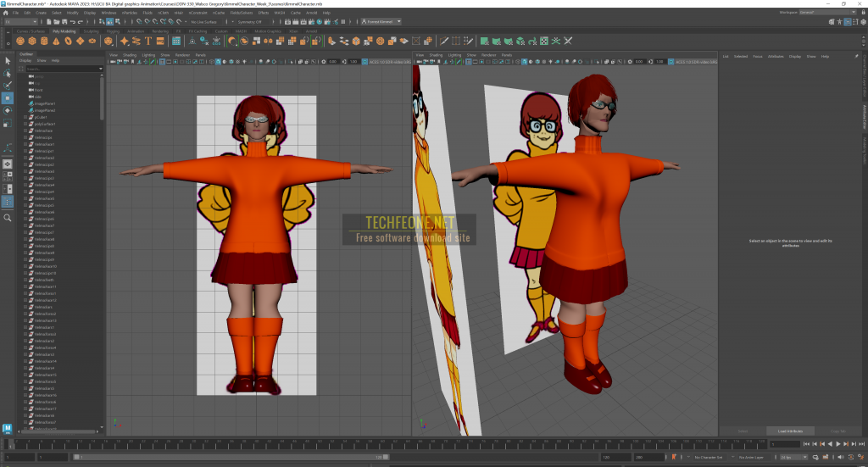
Task: Activate the Rotate tool in toolbox
Action: [8, 111]
